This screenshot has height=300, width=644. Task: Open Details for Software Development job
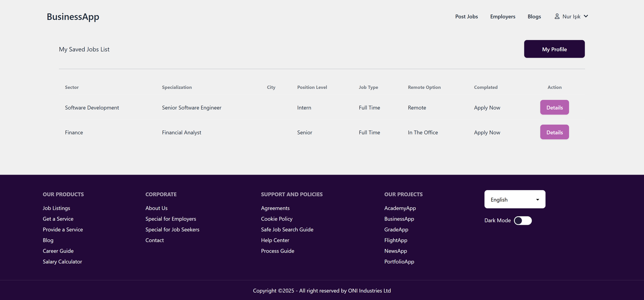pos(554,107)
